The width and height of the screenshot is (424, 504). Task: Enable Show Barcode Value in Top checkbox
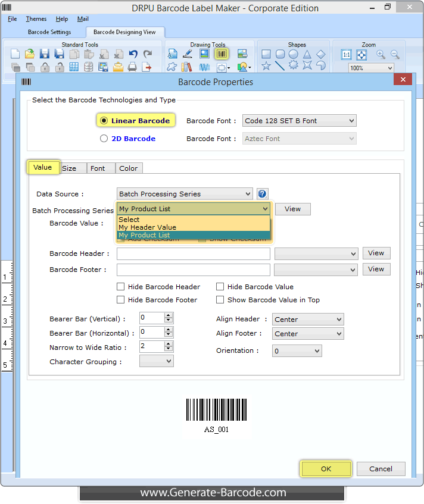click(x=220, y=300)
